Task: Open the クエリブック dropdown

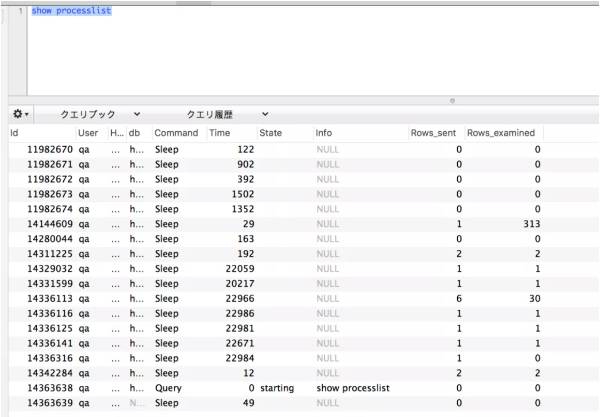Action: click(100, 114)
